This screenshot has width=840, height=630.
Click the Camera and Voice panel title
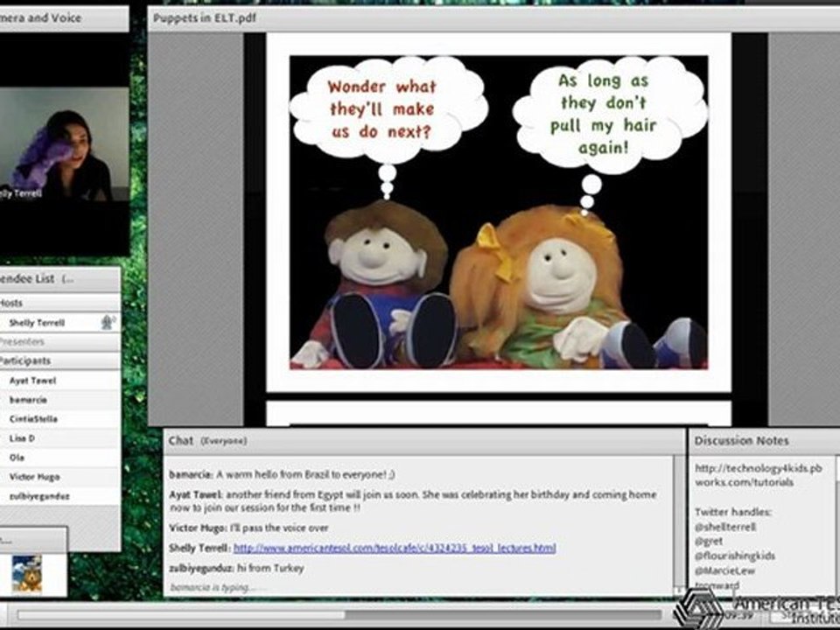41,17
